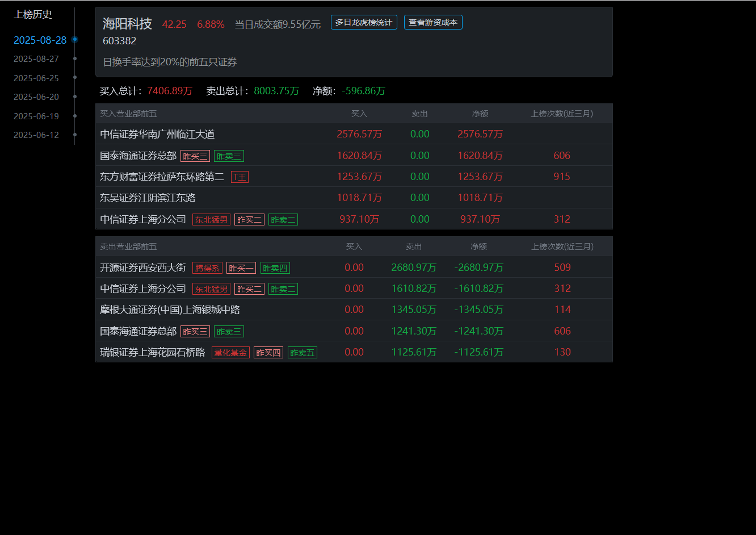Click 昨卖三 tag in the sell table
The width and height of the screenshot is (756, 535).
tap(229, 332)
